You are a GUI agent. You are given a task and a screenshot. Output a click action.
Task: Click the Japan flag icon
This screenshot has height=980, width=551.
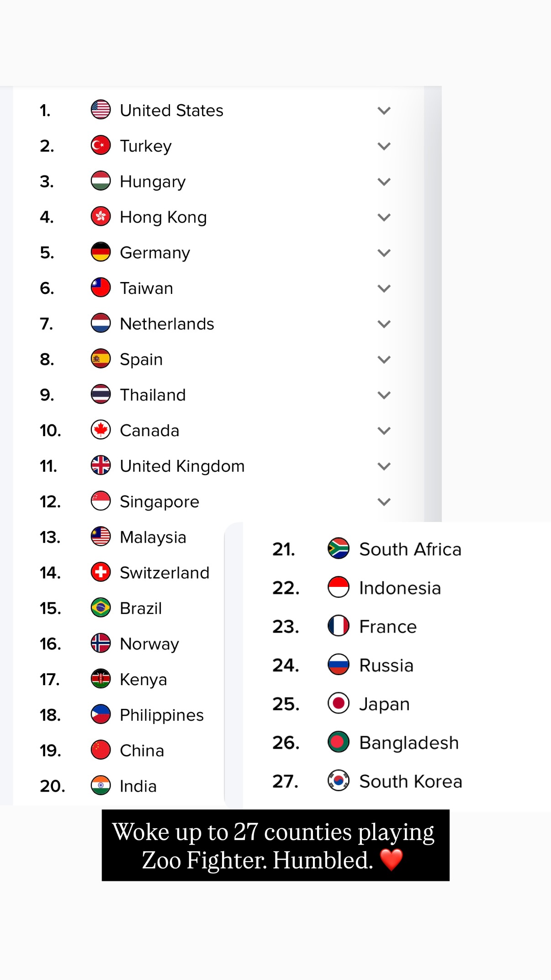pyautogui.click(x=339, y=703)
